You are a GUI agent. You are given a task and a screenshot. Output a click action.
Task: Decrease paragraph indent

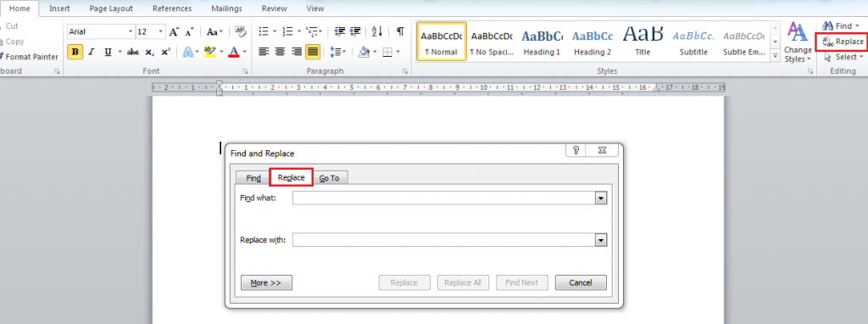click(x=340, y=31)
